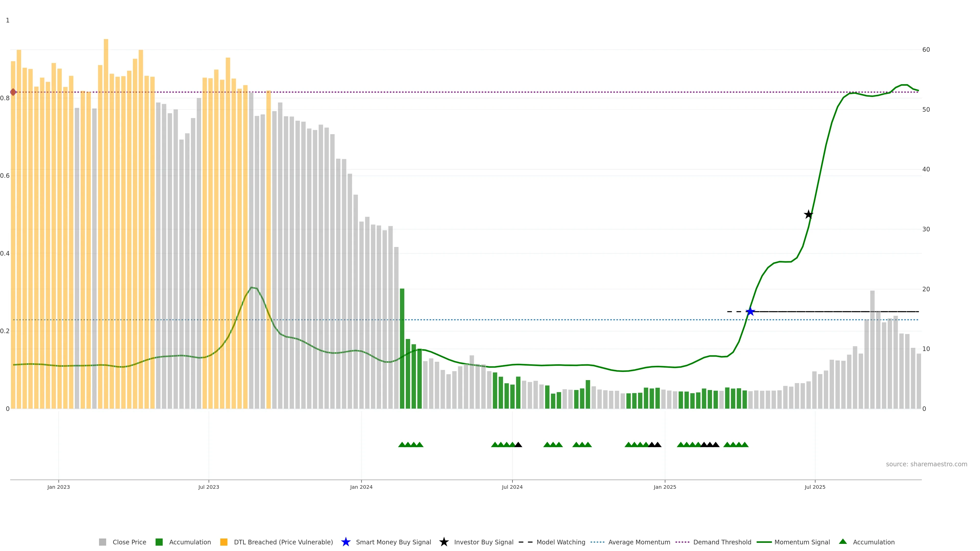Click the orange DTL Breached legend swatch

(224, 542)
